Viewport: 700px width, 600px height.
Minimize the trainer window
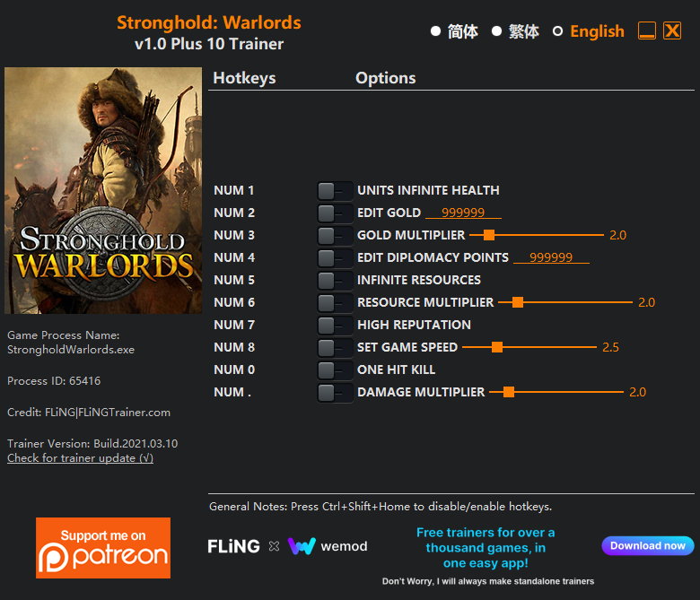point(647,31)
